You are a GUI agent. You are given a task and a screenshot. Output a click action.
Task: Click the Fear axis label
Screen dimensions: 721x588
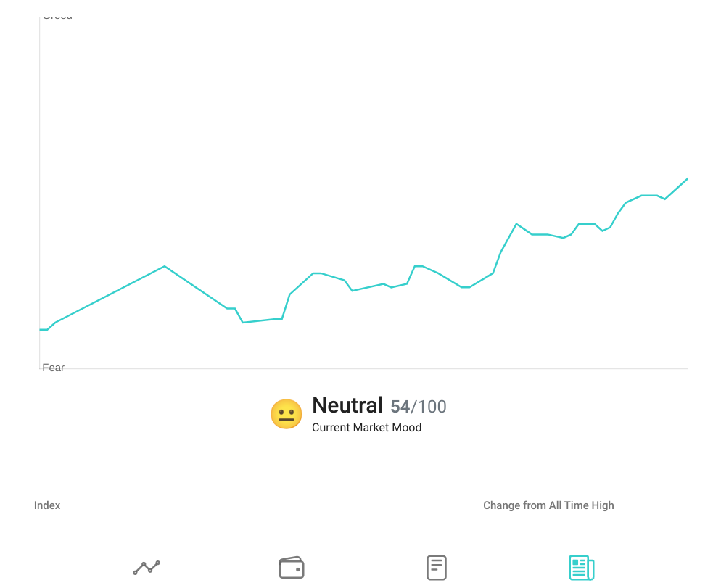[54, 368]
